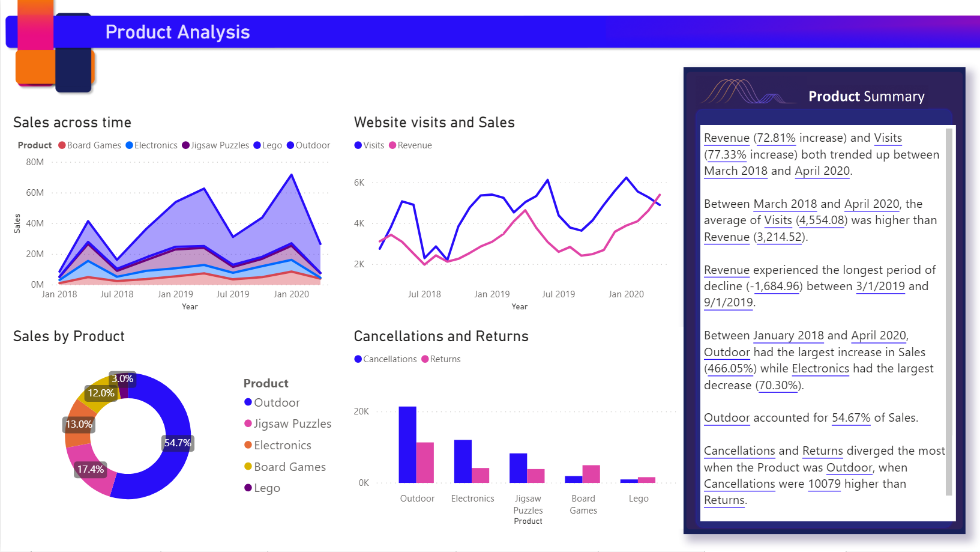
Task: Open the Revenue hyperlink in Product Summary
Action: click(x=726, y=138)
